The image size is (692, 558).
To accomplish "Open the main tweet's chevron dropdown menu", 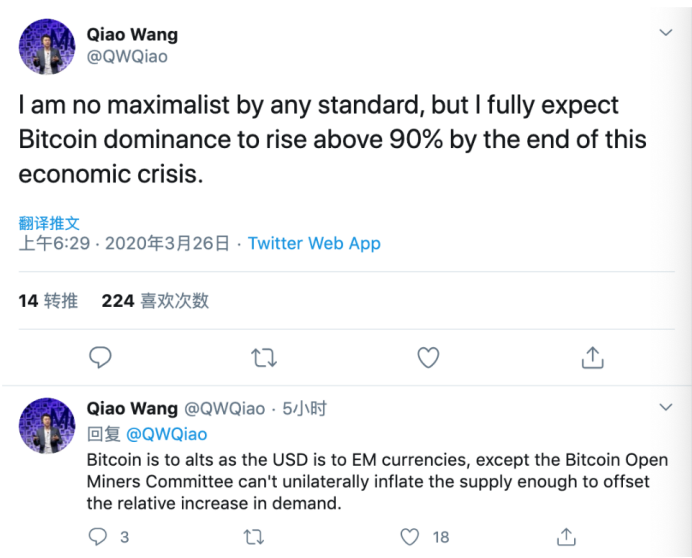I will point(666,32).
